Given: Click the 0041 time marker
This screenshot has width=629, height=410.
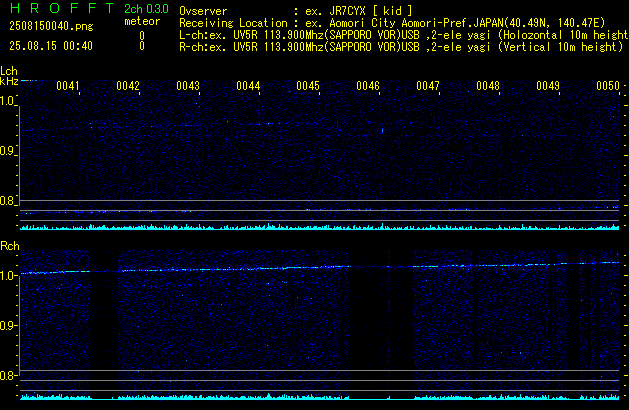Looking at the screenshot, I should pos(68,86).
